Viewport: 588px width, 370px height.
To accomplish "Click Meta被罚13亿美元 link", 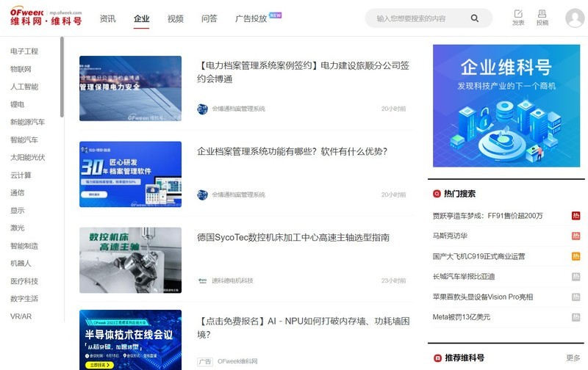I will [462, 317].
